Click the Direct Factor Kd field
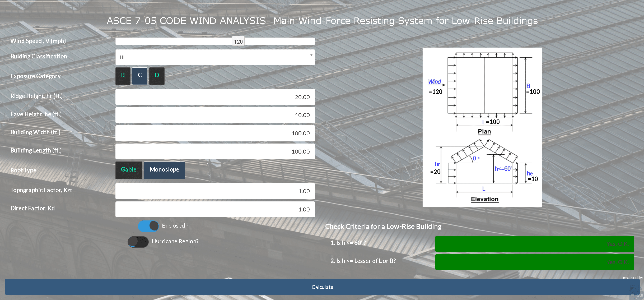This screenshot has height=300, width=644. tap(215, 209)
